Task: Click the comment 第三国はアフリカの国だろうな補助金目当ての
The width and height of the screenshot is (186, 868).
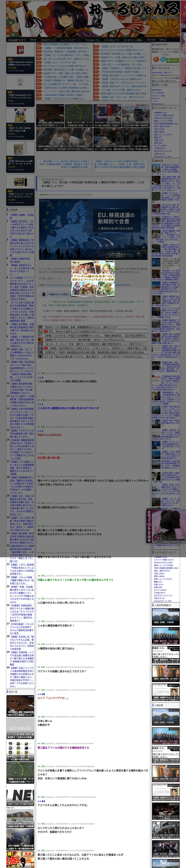Action: pos(63,747)
